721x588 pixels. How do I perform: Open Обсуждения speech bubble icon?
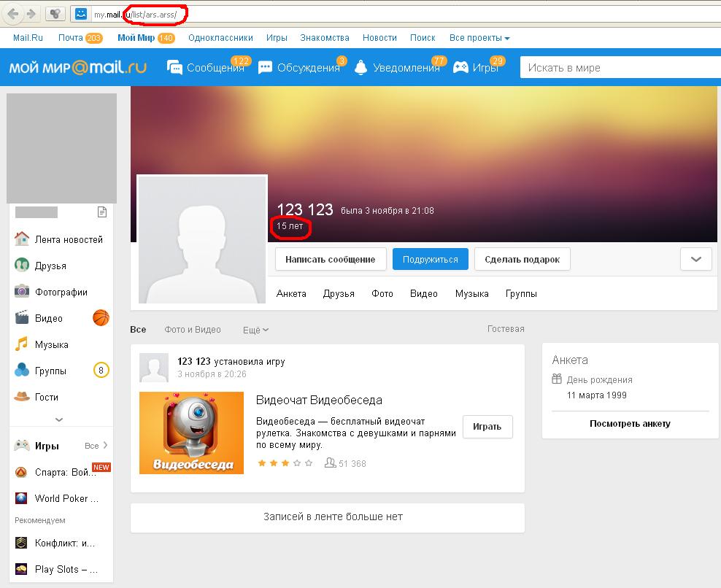(266, 68)
